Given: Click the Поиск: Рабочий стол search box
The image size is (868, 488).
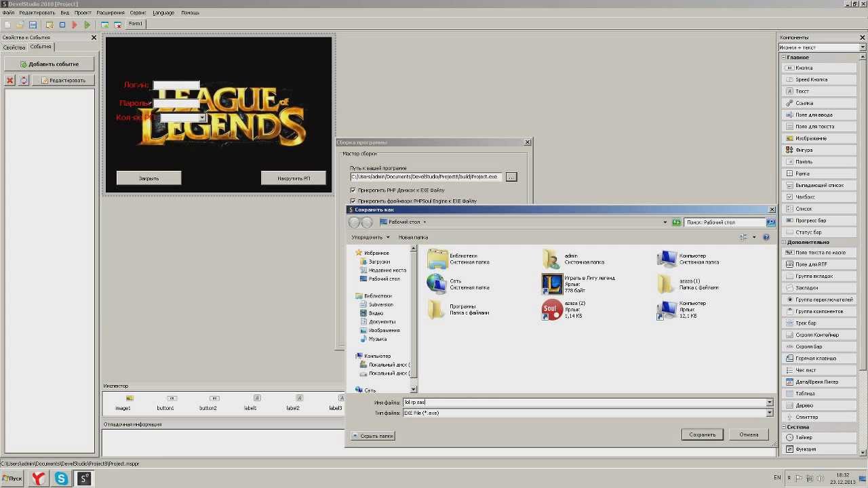Looking at the screenshot, I should coord(724,222).
